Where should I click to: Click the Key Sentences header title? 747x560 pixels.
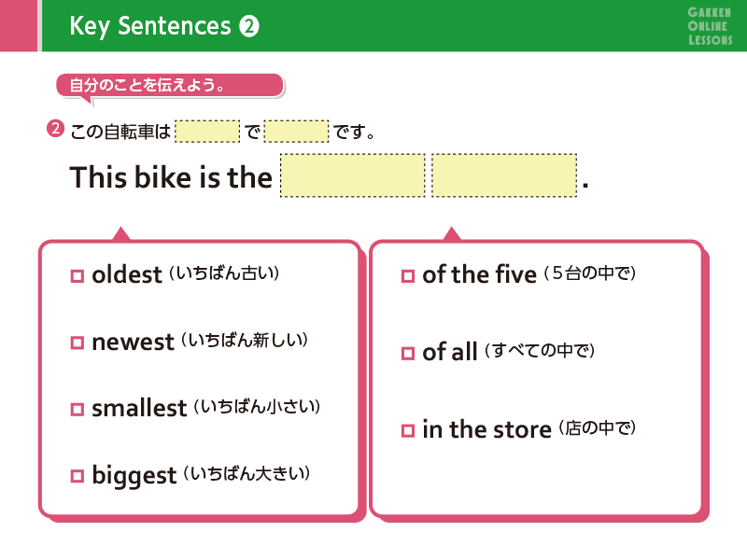149,27
